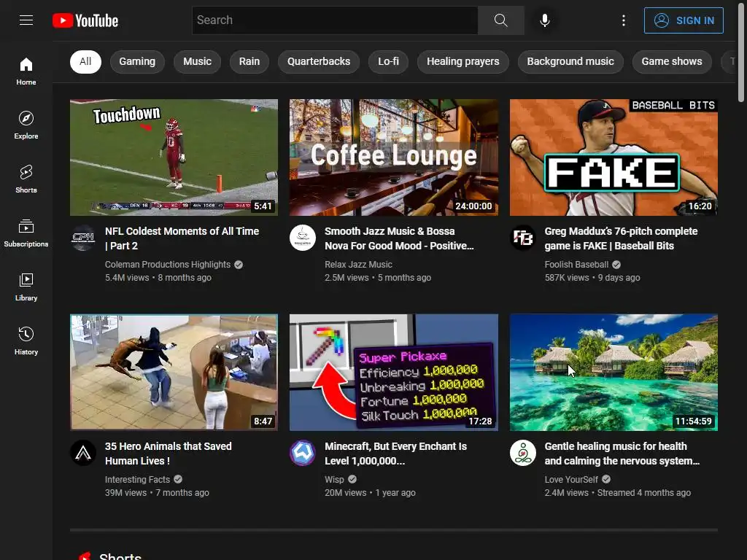The image size is (747, 560).
Task: Open Coleman Productions Highlights channel avatar
Action: (83, 238)
